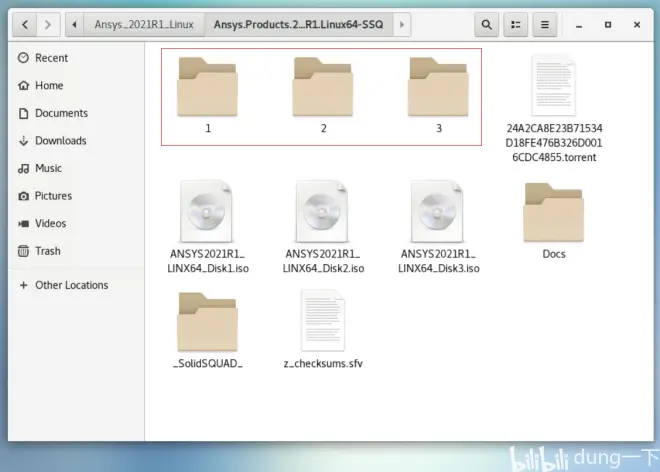This screenshot has height=472, width=660.
Task: Select ANSYS2021R1_LINX64_Disk1.iso disc icon
Action: [206, 211]
